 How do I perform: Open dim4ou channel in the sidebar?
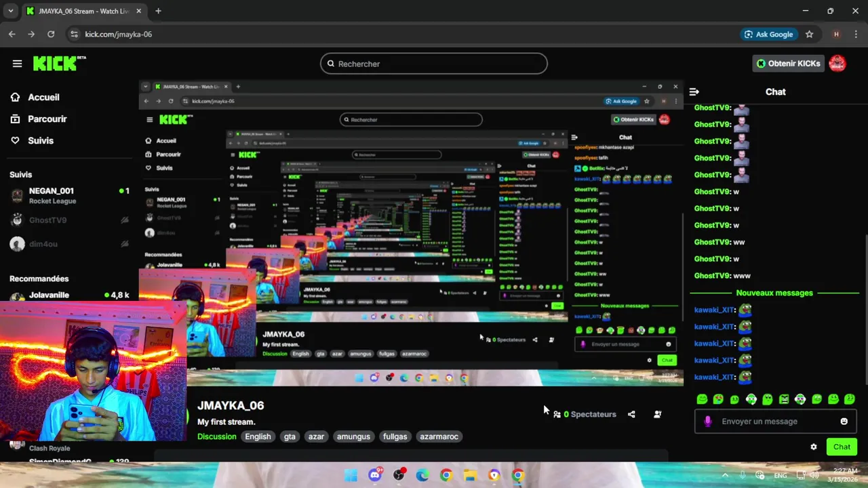point(69,244)
